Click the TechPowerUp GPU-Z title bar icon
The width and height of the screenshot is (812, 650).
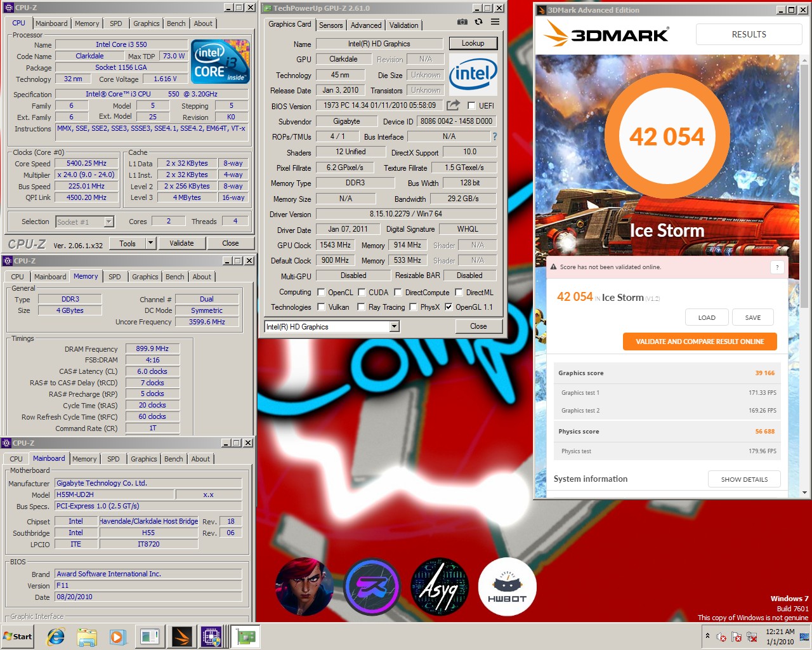click(x=267, y=8)
